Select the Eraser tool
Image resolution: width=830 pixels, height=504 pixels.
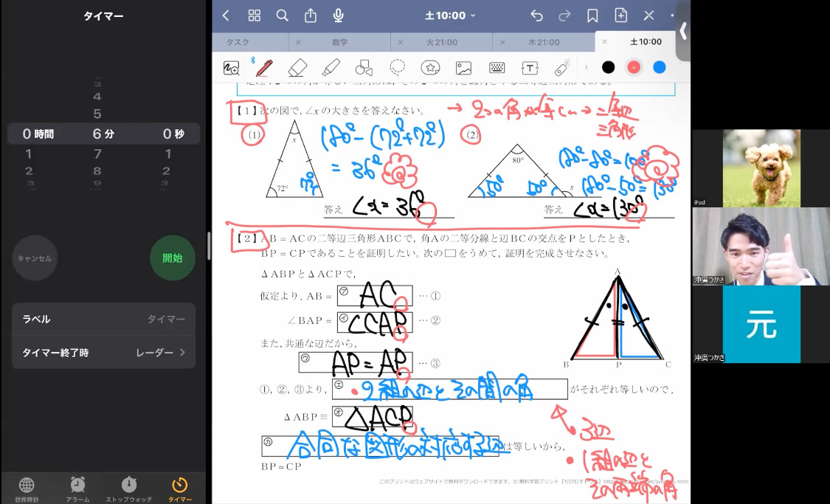(x=297, y=68)
